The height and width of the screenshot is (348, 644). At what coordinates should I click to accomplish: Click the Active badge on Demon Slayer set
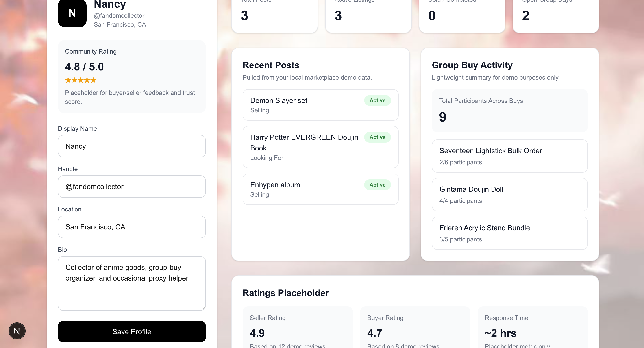click(377, 100)
